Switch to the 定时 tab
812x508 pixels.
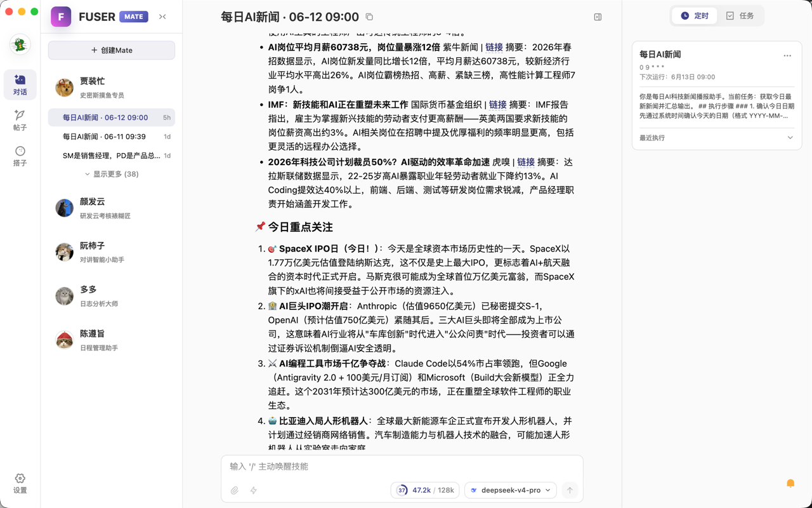point(695,16)
